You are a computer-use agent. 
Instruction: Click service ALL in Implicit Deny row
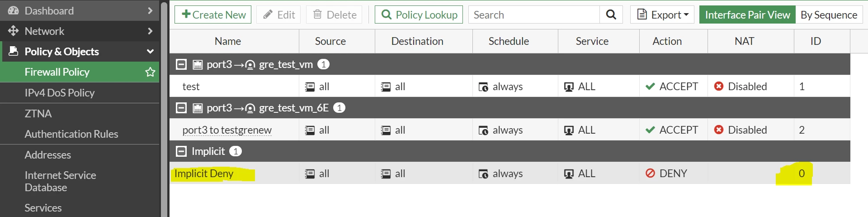pos(587,174)
